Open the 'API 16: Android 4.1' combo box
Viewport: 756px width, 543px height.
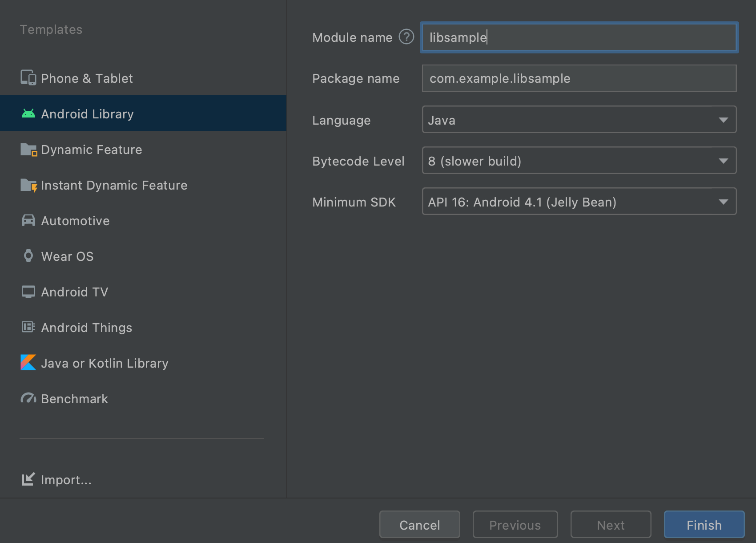pos(579,201)
